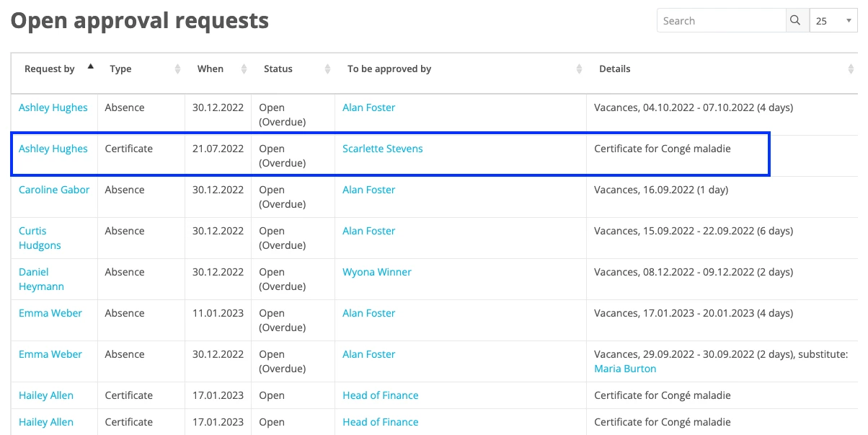Select the date 21.07.2022 cell

(218, 149)
